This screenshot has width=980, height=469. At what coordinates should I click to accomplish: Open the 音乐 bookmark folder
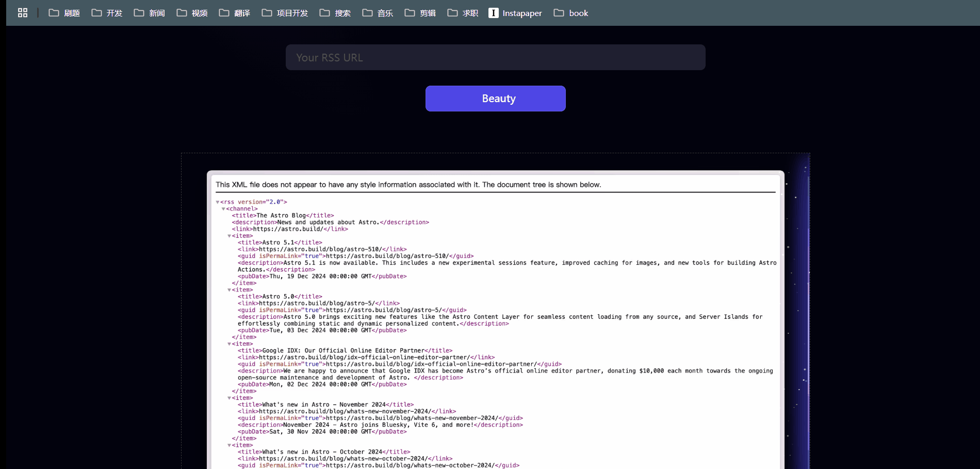point(378,13)
